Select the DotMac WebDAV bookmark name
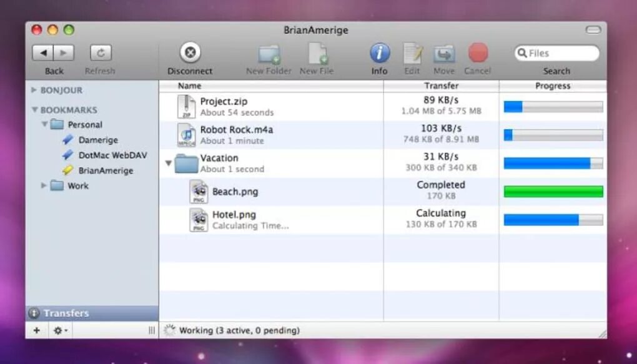 point(113,155)
